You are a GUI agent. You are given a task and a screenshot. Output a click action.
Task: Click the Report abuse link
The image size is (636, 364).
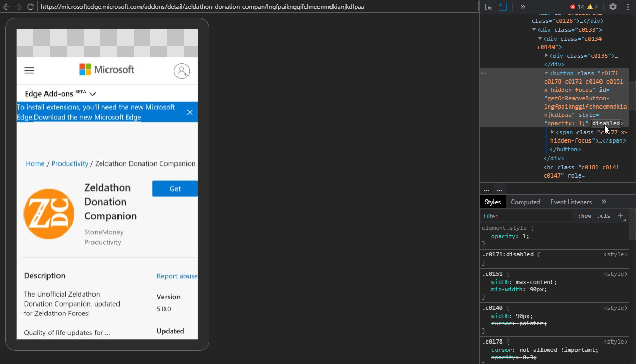coord(177,276)
